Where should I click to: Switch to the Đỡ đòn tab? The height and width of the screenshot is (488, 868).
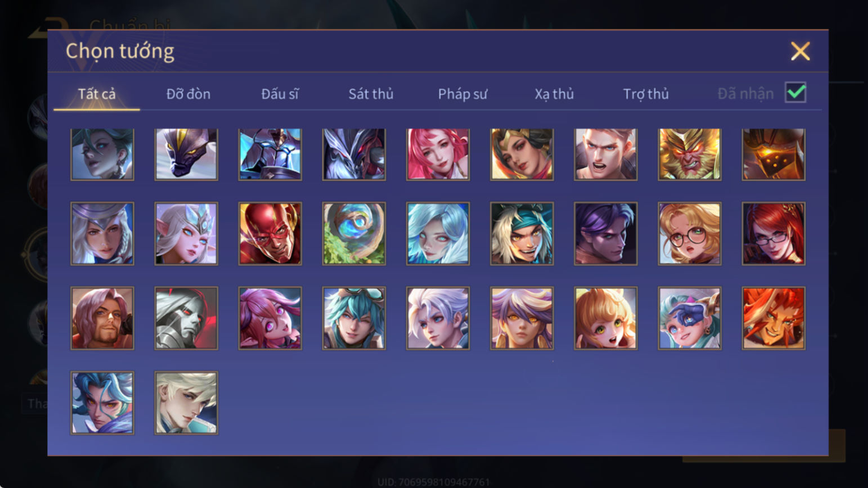188,94
